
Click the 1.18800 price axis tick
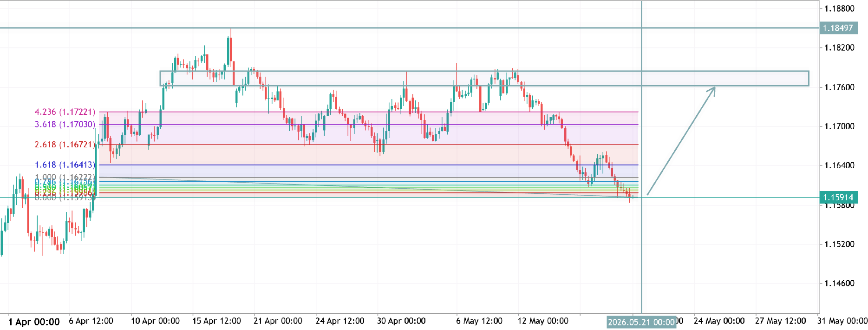pos(839,8)
